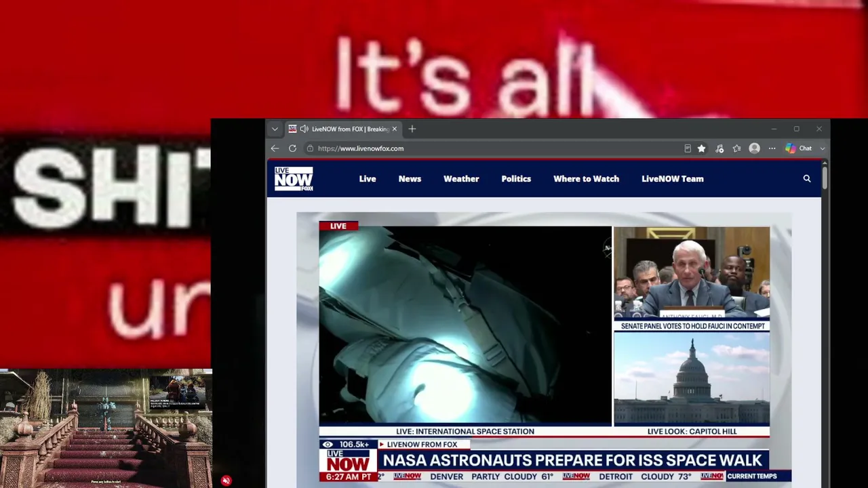The image size is (868, 488).
Task: Open the Politics menu item
Action: point(516,179)
